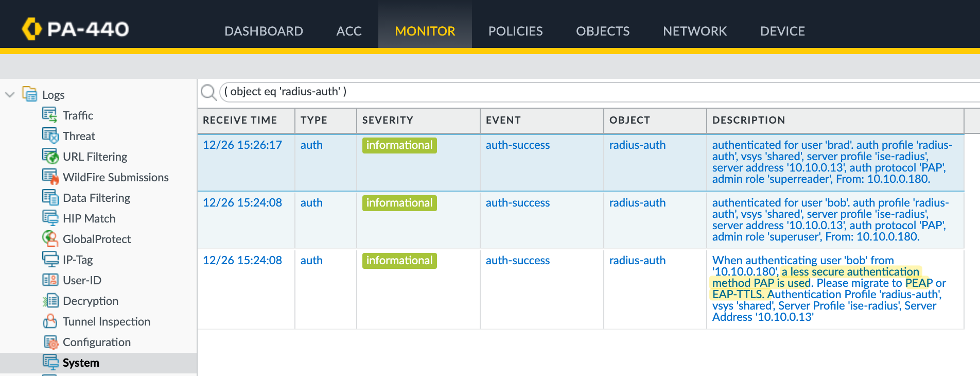Click the search magnifier icon

(x=208, y=92)
